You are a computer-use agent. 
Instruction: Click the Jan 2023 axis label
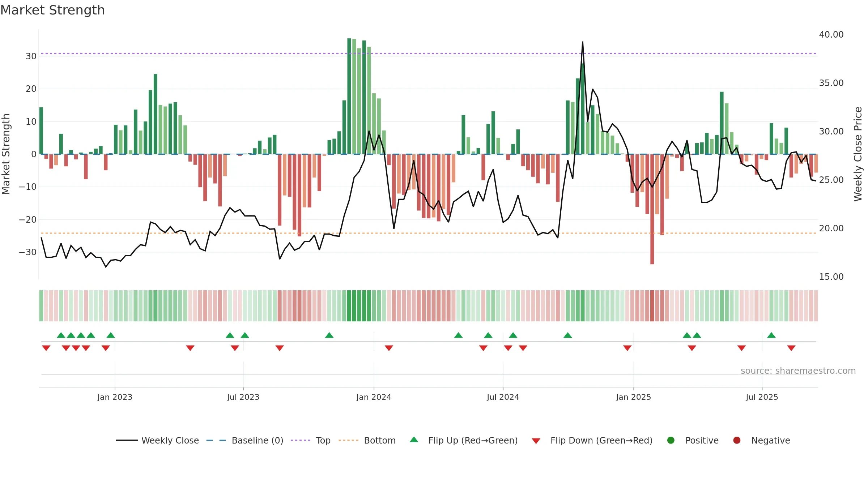click(115, 397)
